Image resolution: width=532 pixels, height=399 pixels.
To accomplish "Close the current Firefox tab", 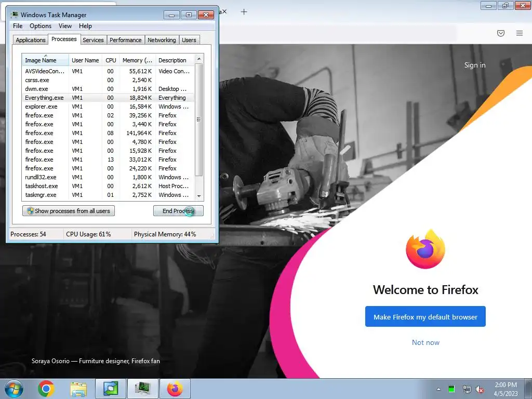I will click(224, 11).
